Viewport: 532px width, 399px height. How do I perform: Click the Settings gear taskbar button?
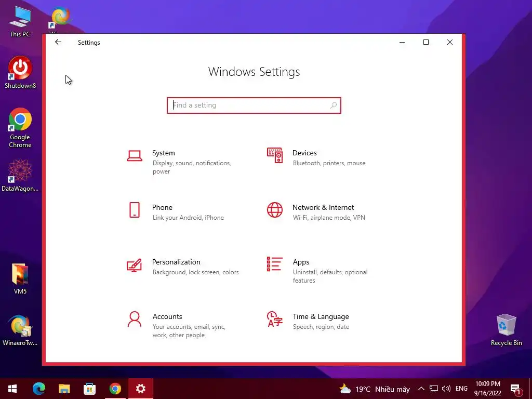pyautogui.click(x=140, y=389)
